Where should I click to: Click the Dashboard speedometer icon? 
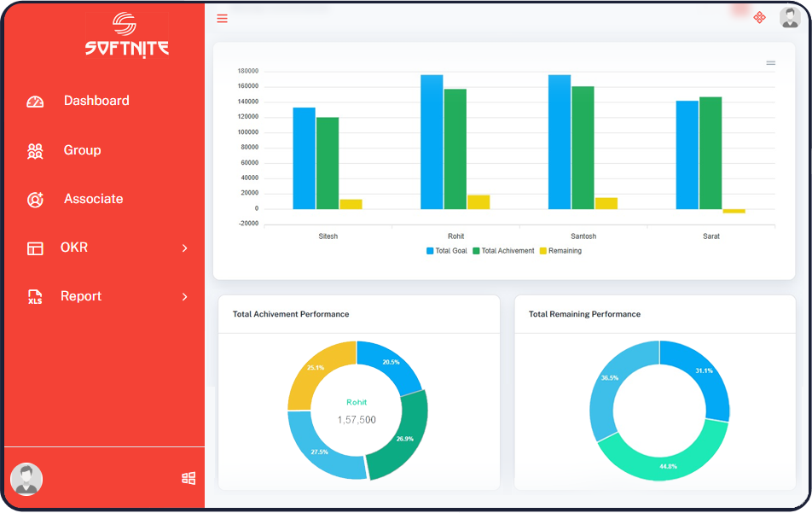click(35, 102)
